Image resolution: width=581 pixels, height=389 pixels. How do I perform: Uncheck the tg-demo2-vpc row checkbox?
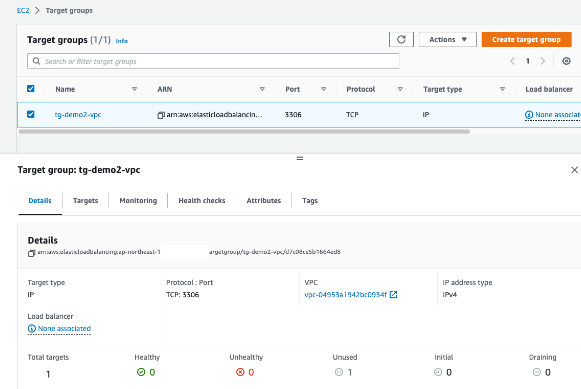[31, 114]
